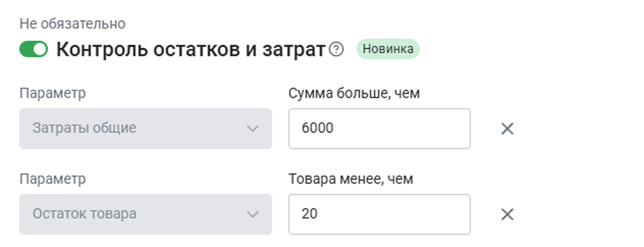This screenshot has width=644, height=247.
Task: Click the Сумма больше, чем label
Action: 354,93
